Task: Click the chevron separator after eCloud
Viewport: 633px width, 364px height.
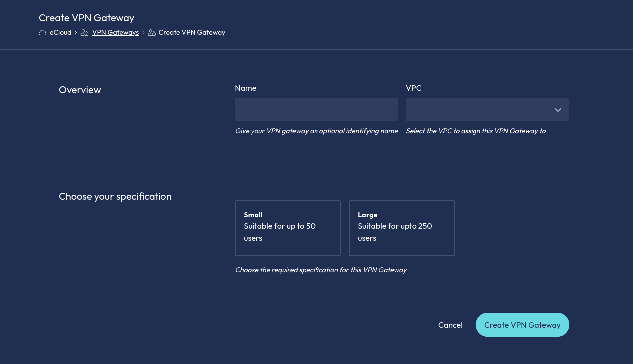Action: (76, 32)
